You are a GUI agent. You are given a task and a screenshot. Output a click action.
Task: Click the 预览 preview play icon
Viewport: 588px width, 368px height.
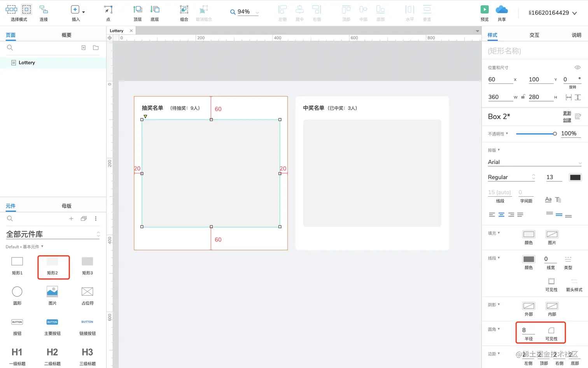pyautogui.click(x=485, y=9)
